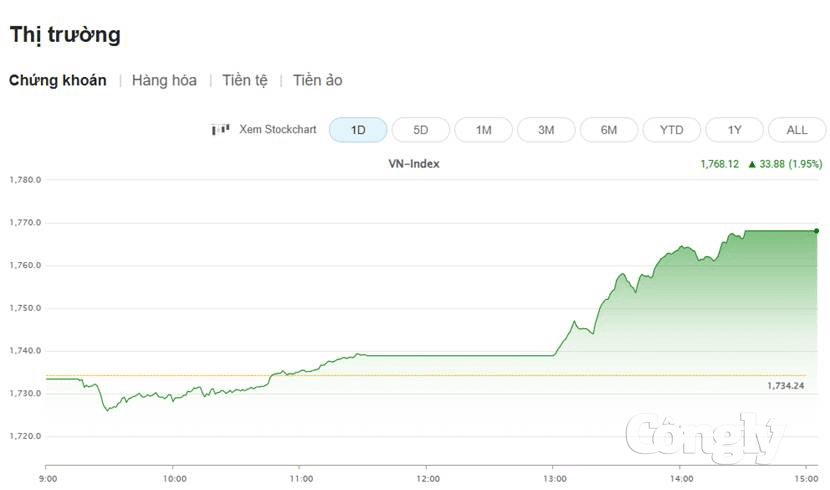This screenshot has height=490, width=830.
Task: Choose the 6M time range
Action: 609,130
